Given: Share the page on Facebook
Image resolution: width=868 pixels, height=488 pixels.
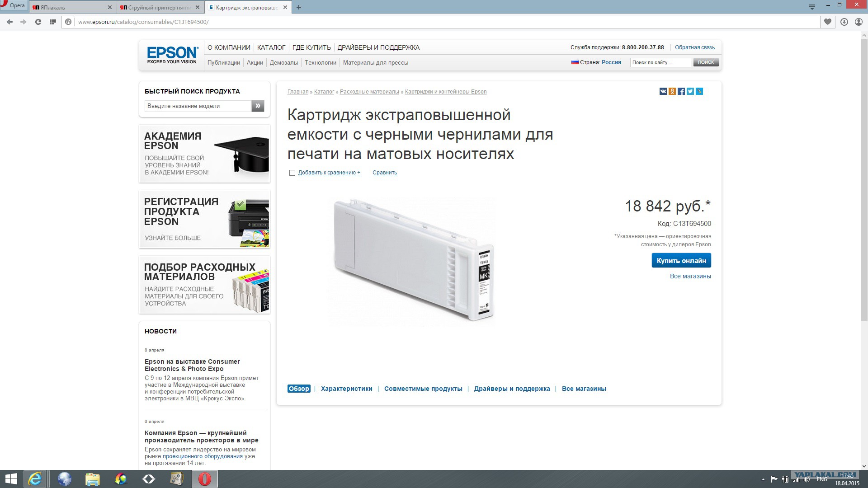Looking at the screenshot, I should tap(681, 91).
